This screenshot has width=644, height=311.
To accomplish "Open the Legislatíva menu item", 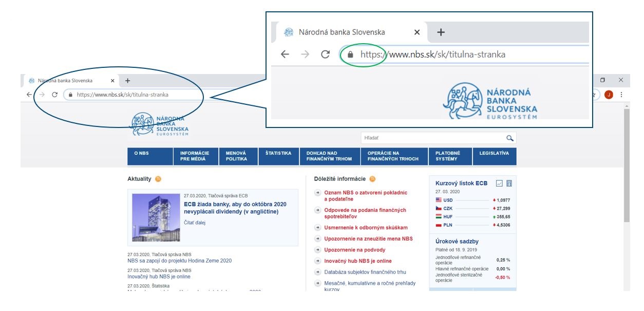I will 494,153.
